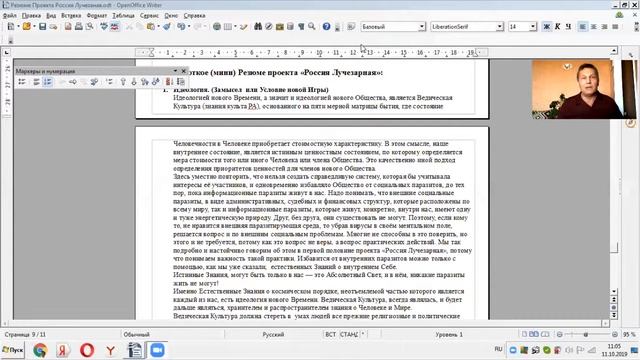Click the Paste clipboard icon

pyautogui.click(x=151, y=27)
